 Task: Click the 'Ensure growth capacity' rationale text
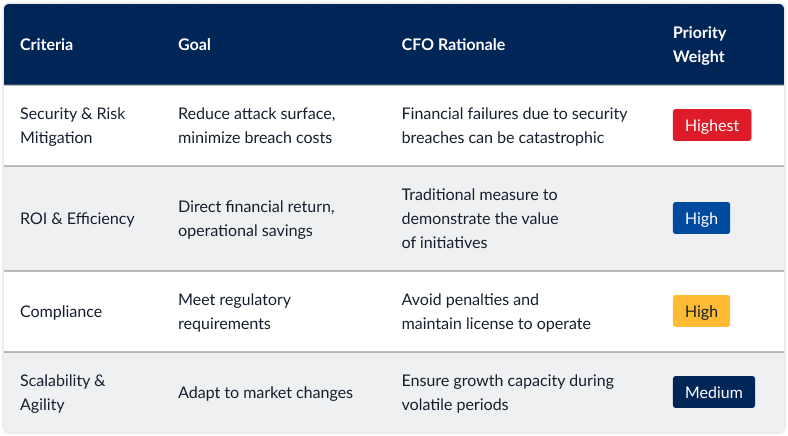point(508,381)
